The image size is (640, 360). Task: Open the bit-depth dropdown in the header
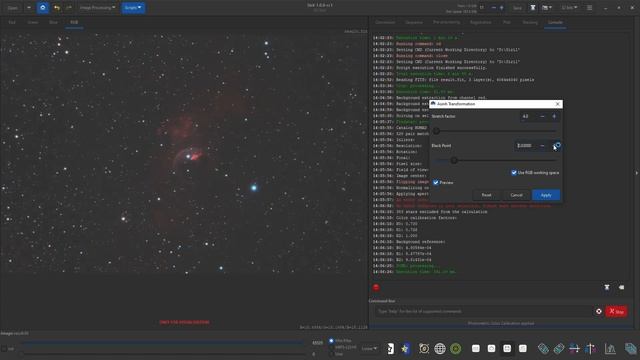569,8
